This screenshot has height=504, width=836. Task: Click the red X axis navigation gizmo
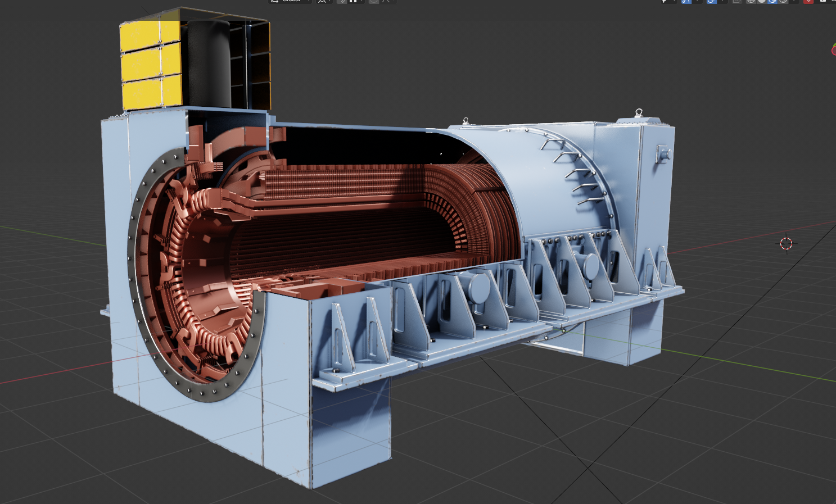tap(833, 50)
